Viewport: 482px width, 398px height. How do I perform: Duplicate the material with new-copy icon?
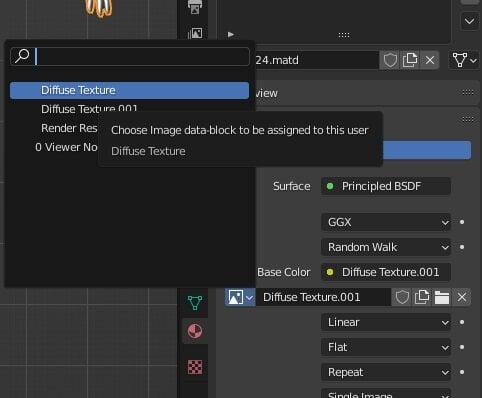tap(410, 60)
